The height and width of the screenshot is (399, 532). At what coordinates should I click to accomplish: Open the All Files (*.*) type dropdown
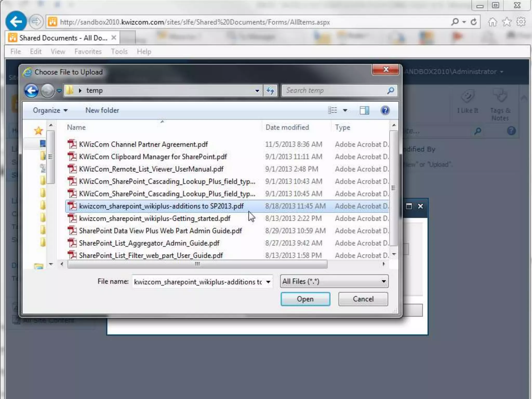pos(334,281)
